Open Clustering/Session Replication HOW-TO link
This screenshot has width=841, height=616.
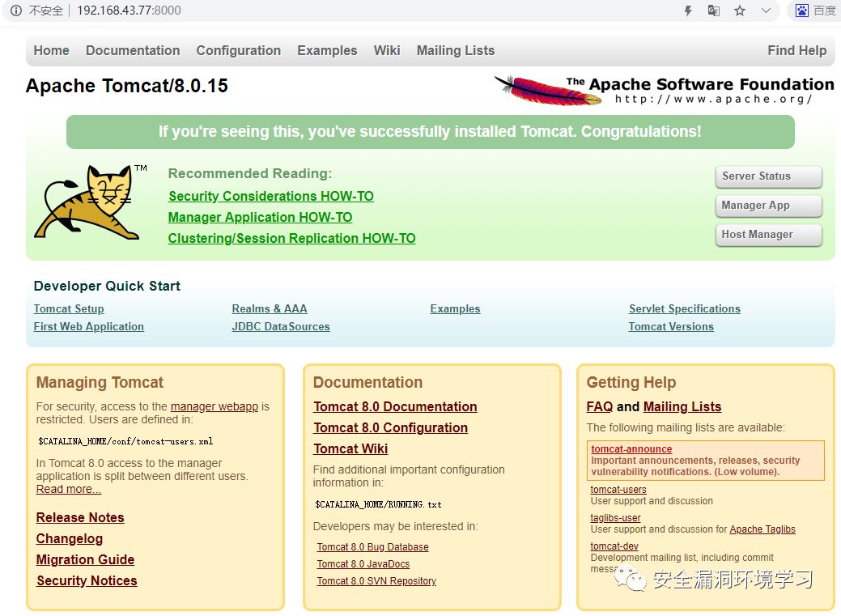point(291,238)
